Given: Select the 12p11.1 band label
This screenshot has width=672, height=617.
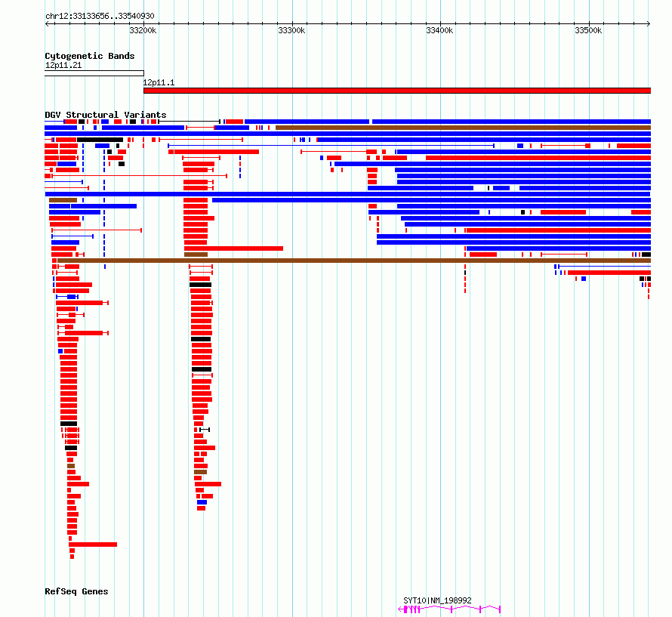Looking at the screenshot, I should coord(159,82).
